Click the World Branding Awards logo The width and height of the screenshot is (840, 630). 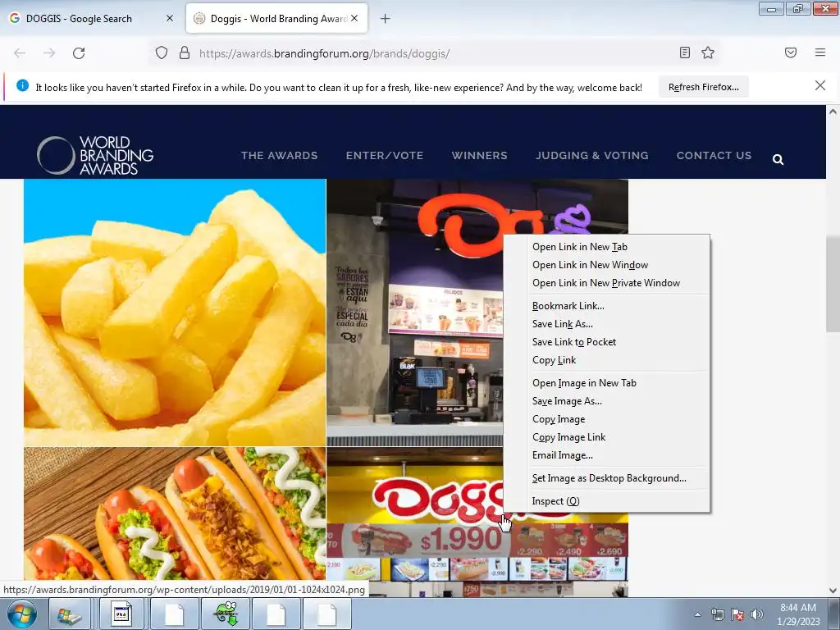pos(95,155)
